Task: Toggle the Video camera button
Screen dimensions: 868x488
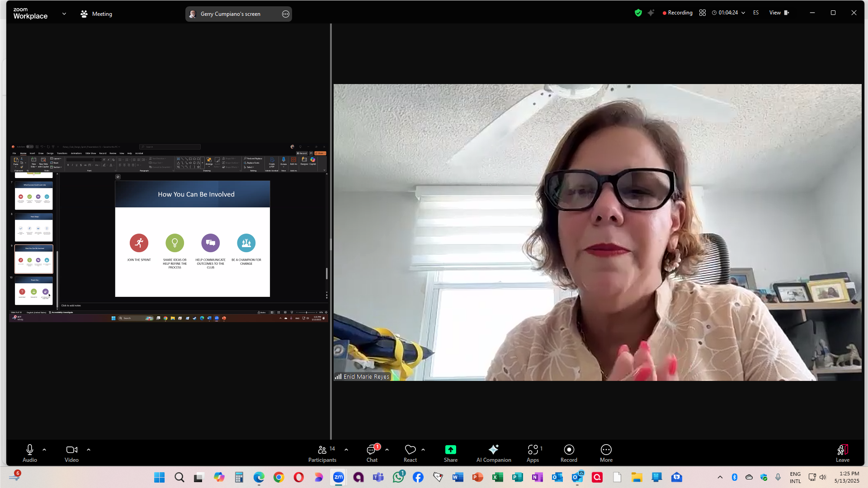Action: 71,450
